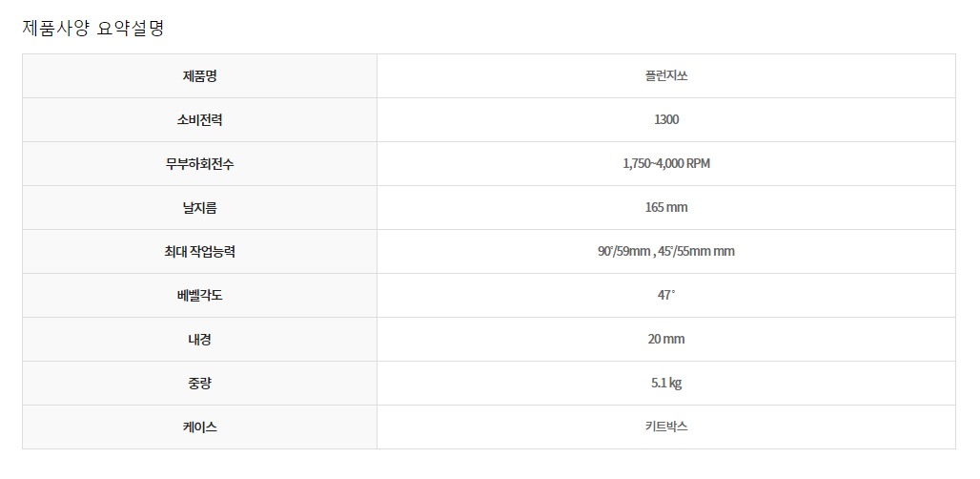Select the 베벨각도 label cell

(199, 295)
